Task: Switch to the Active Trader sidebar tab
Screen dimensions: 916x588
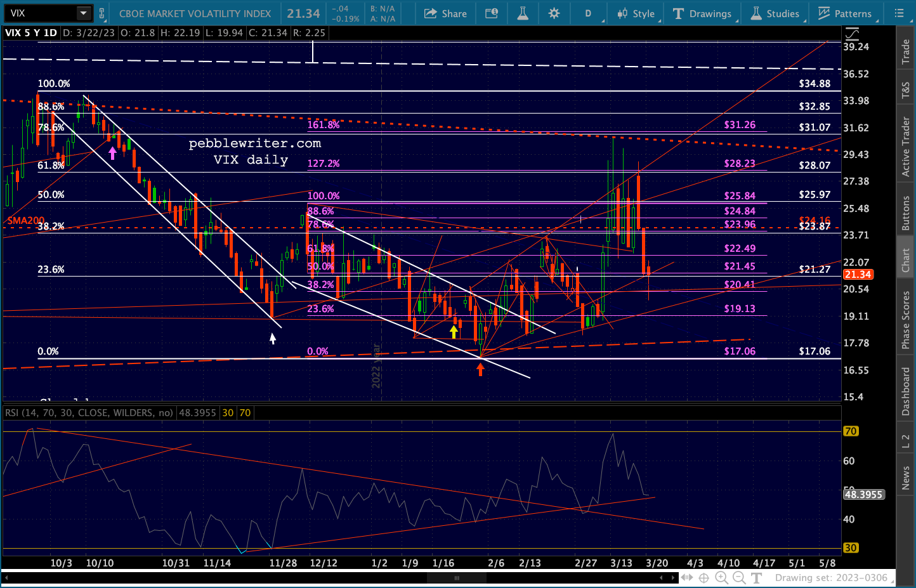Action: [906, 147]
